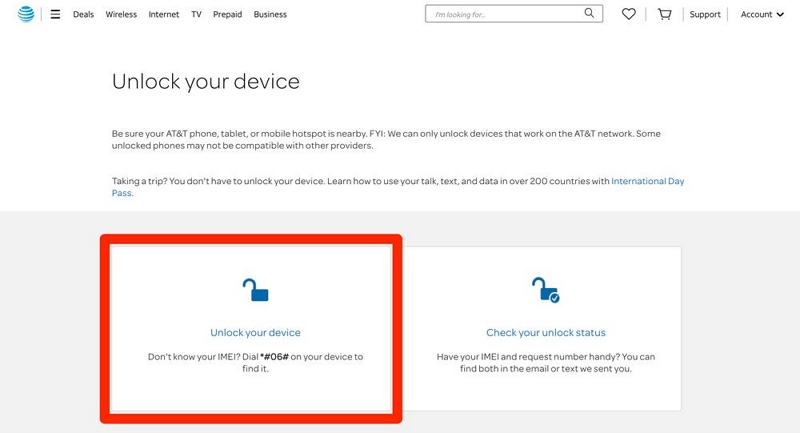Click the "Check your unlock status" link
The image size is (800, 433).
click(x=545, y=332)
